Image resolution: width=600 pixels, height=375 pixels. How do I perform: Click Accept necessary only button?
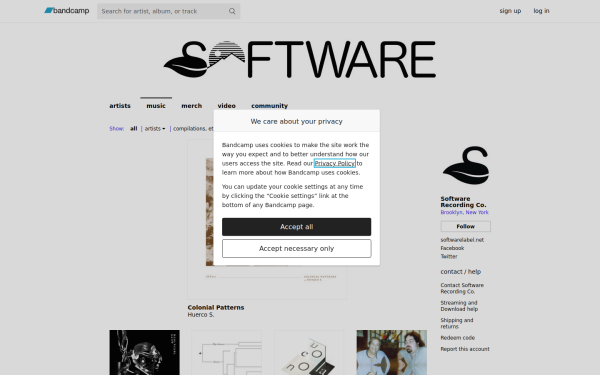point(297,248)
